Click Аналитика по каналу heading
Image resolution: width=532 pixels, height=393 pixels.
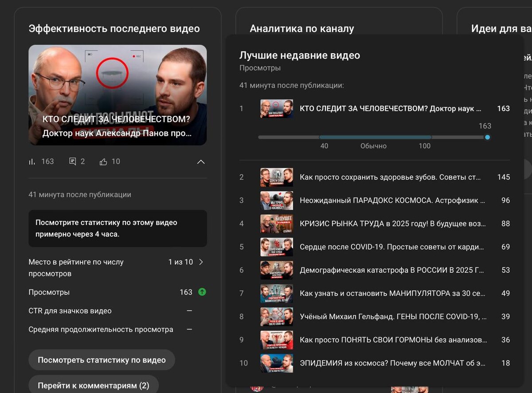click(302, 29)
